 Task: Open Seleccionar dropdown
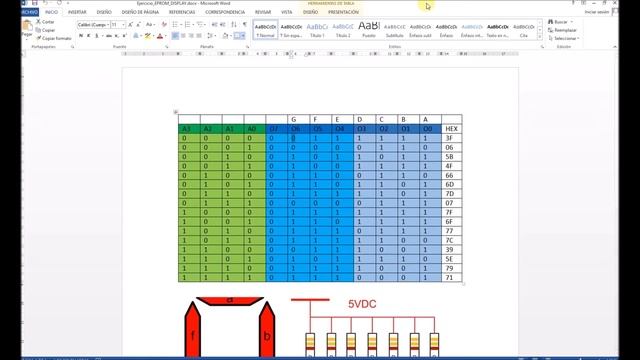564,38
